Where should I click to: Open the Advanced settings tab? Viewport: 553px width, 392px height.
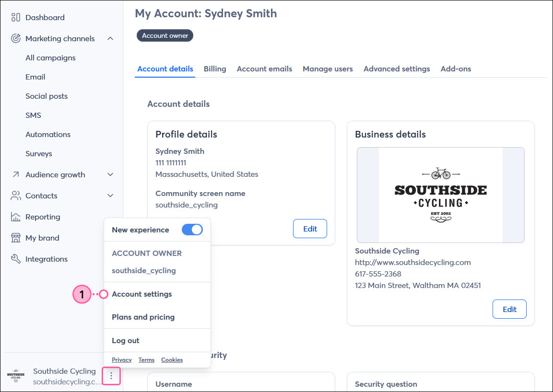397,69
